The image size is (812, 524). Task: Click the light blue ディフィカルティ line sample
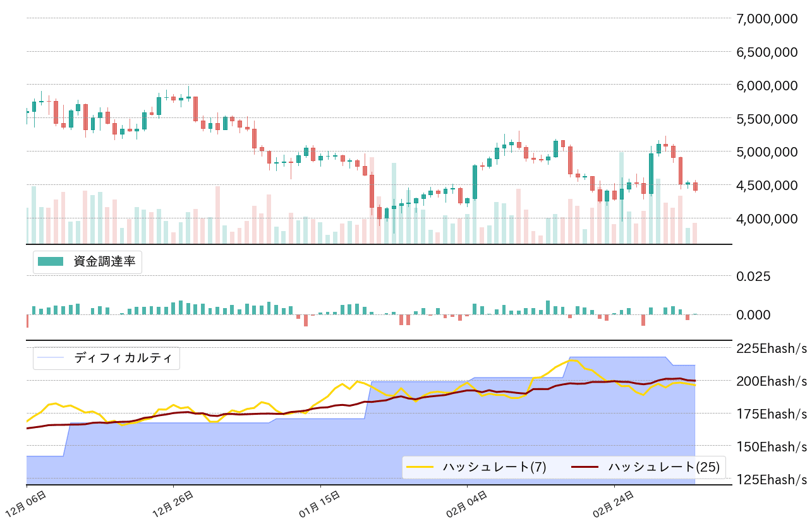49,357
